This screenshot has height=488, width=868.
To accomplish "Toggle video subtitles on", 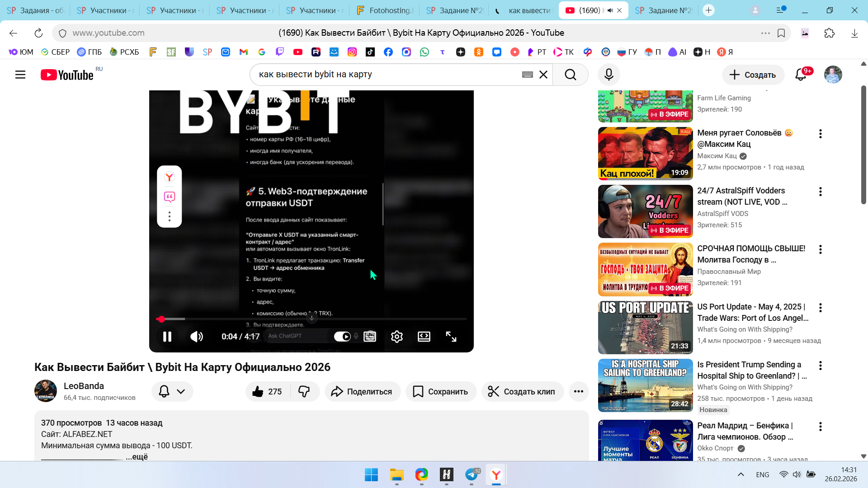I will click(x=370, y=337).
